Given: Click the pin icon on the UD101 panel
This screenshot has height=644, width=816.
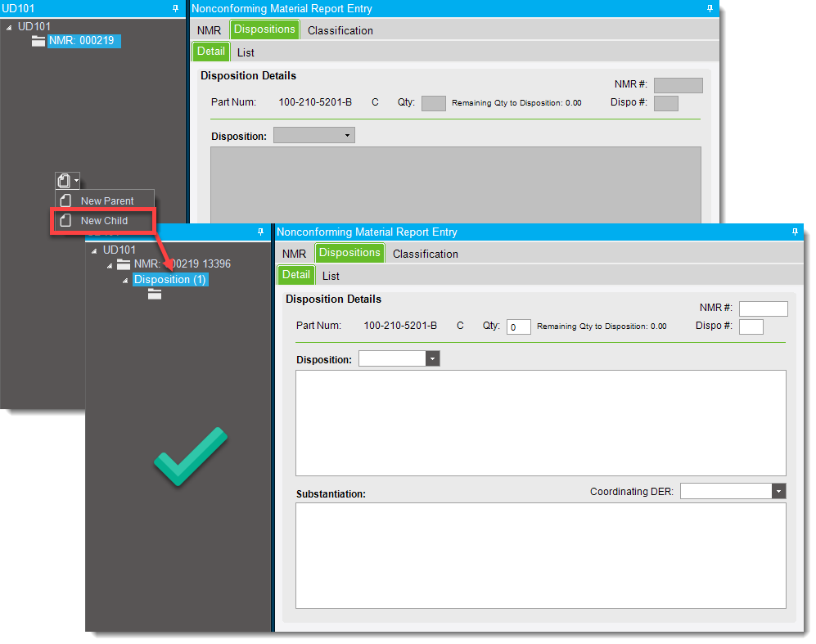Looking at the screenshot, I should point(174,8).
